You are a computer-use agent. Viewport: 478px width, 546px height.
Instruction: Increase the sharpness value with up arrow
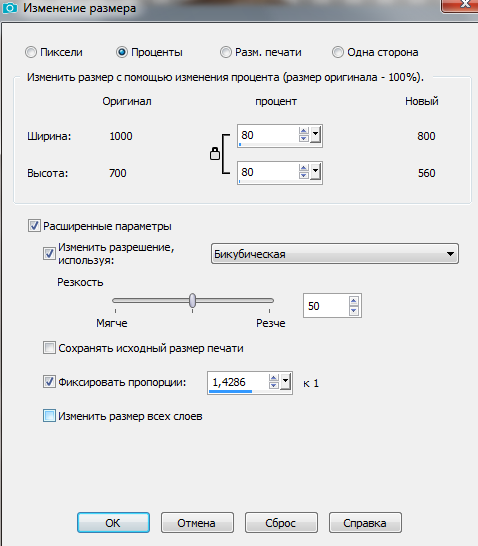pyautogui.click(x=354, y=301)
